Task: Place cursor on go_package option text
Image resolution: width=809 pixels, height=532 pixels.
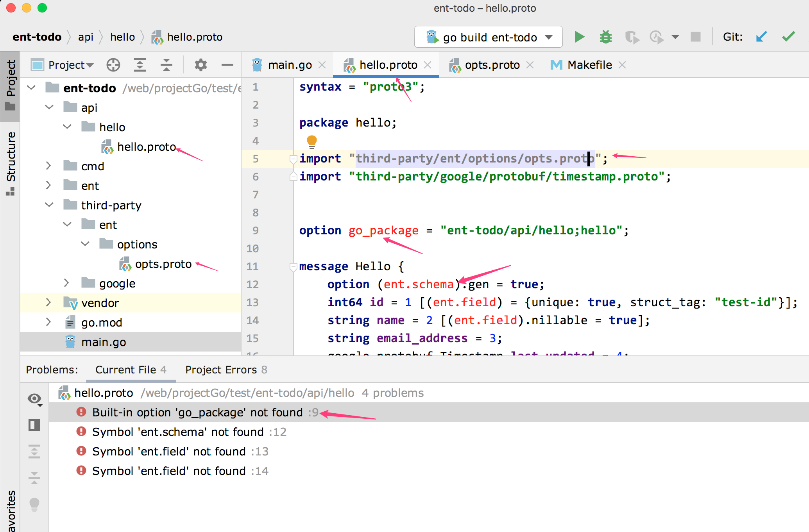Action: tap(383, 231)
